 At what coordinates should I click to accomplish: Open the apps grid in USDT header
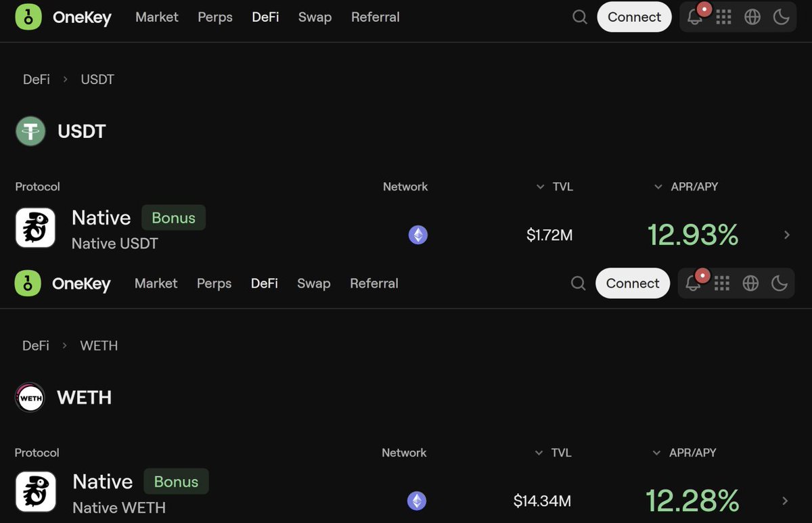pyautogui.click(x=724, y=17)
